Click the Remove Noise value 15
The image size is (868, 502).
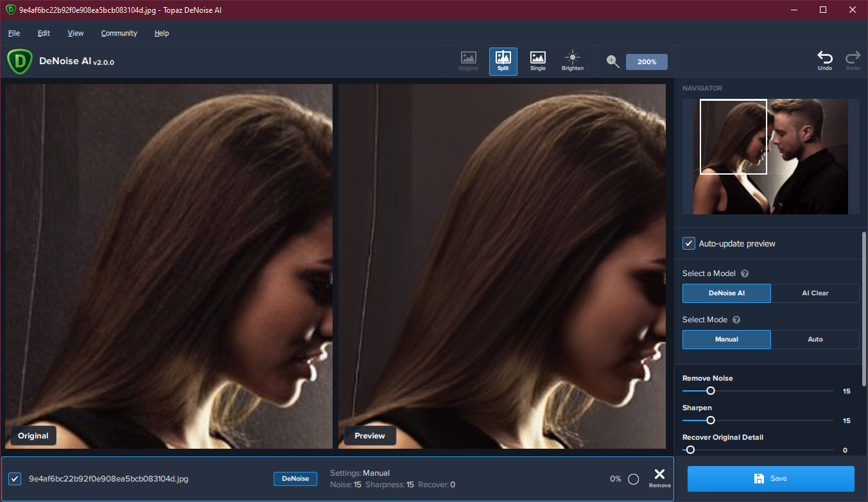point(846,392)
